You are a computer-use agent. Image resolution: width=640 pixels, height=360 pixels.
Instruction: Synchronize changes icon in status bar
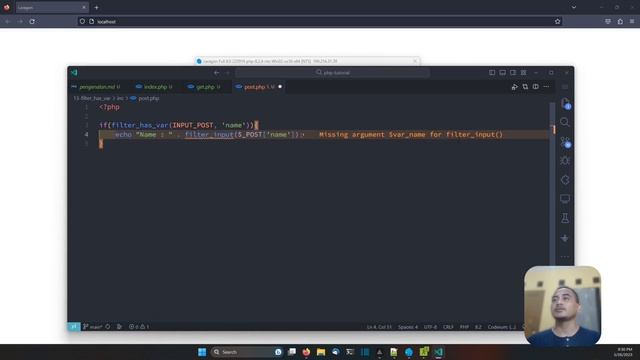coord(108,327)
